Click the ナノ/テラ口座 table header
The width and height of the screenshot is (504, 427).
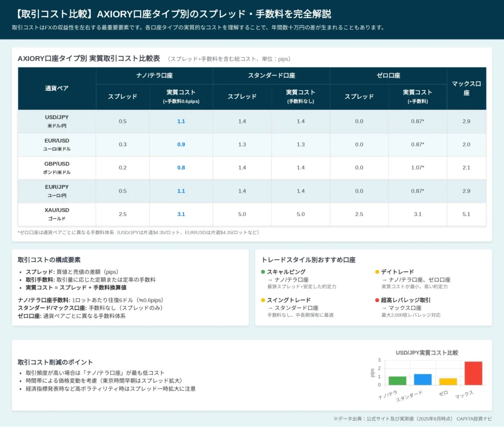[x=154, y=75]
